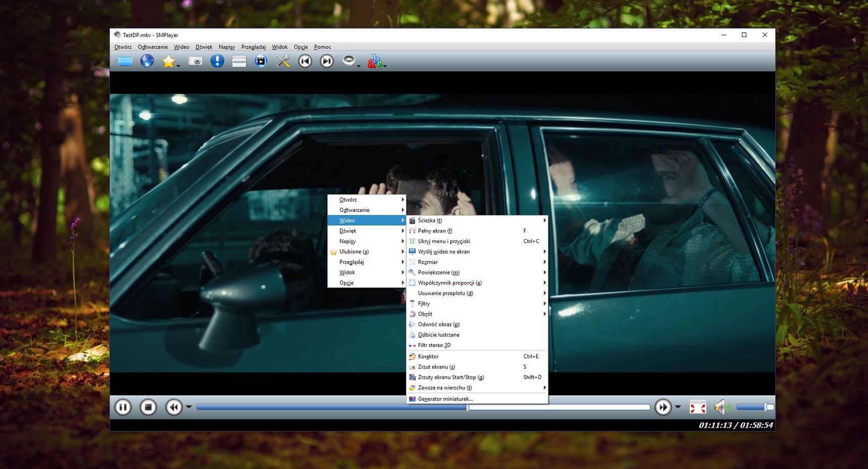This screenshot has height=469, width=868.
Task: Open Usuwanie przeplotu deinterlace submenu
Action: click(477, 293)
